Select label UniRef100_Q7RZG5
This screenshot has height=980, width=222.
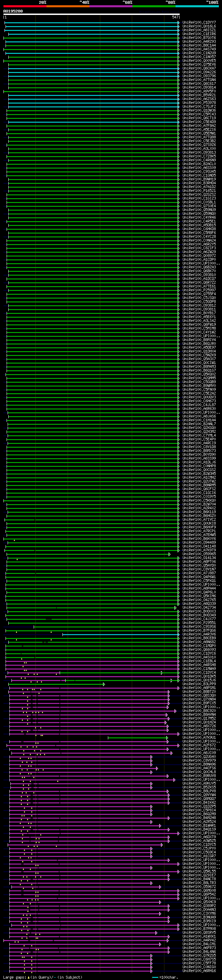point(199,955)
